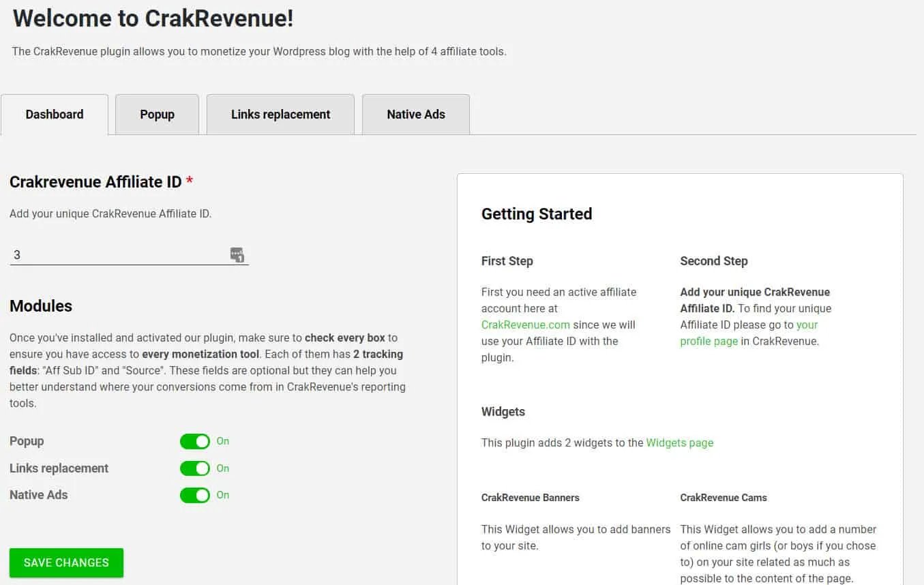Return to the Dashboard tab
Viewport: 924px width, 585px height.
[54, 114]
